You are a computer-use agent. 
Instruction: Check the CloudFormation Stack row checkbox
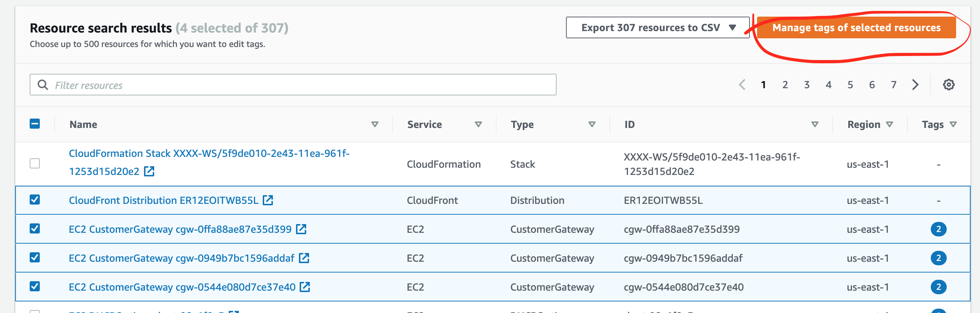click(x=35, y=163)
